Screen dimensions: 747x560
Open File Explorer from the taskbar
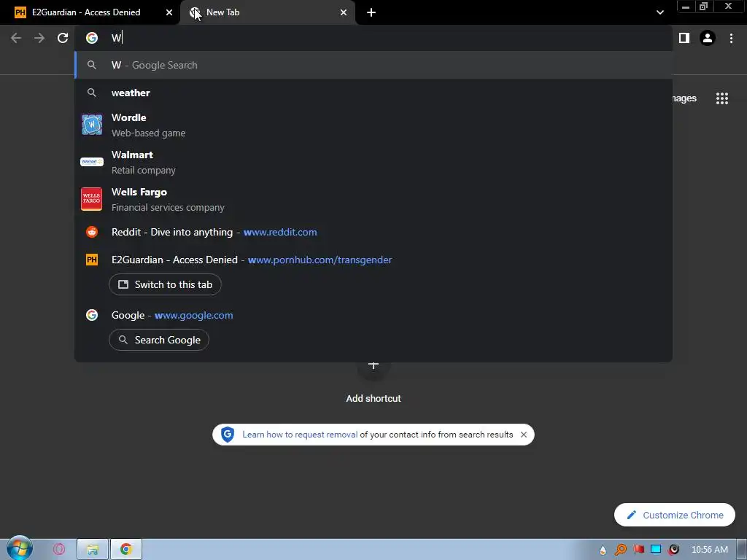[93, 549]
